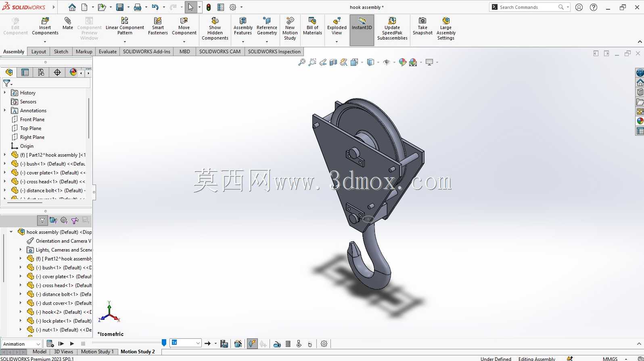The height and width of the screenshot is (361, 644).
Task: Select Zoom to Area tool
Action: pyautogui.click(x=312, y=62)
